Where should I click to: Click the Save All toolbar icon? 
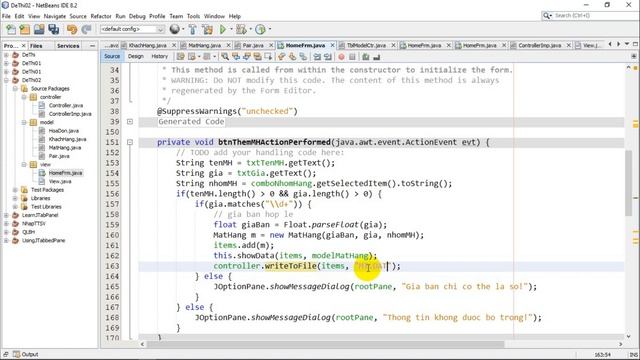tap(53, 29)
